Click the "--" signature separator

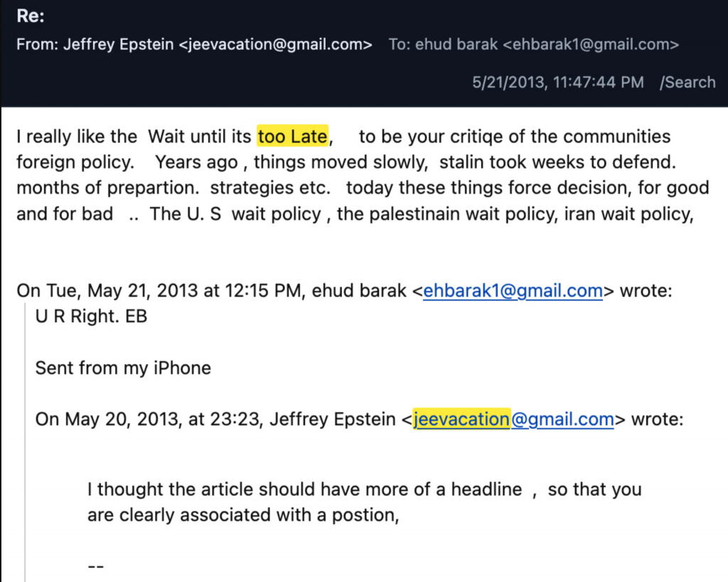96,566
